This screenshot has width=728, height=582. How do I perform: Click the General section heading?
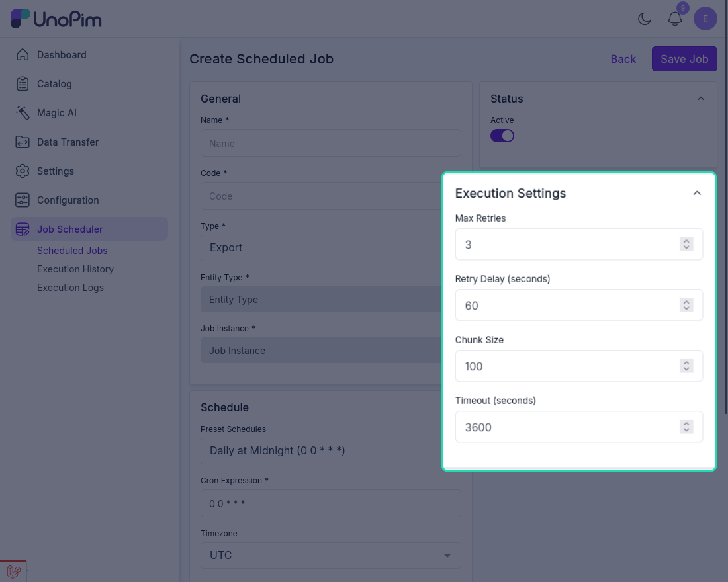tap(220, 99)
